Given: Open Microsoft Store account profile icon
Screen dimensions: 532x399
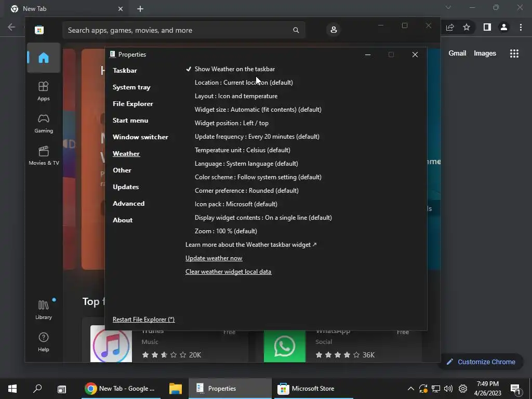Looking at the screenshot, I should point(334,30).
